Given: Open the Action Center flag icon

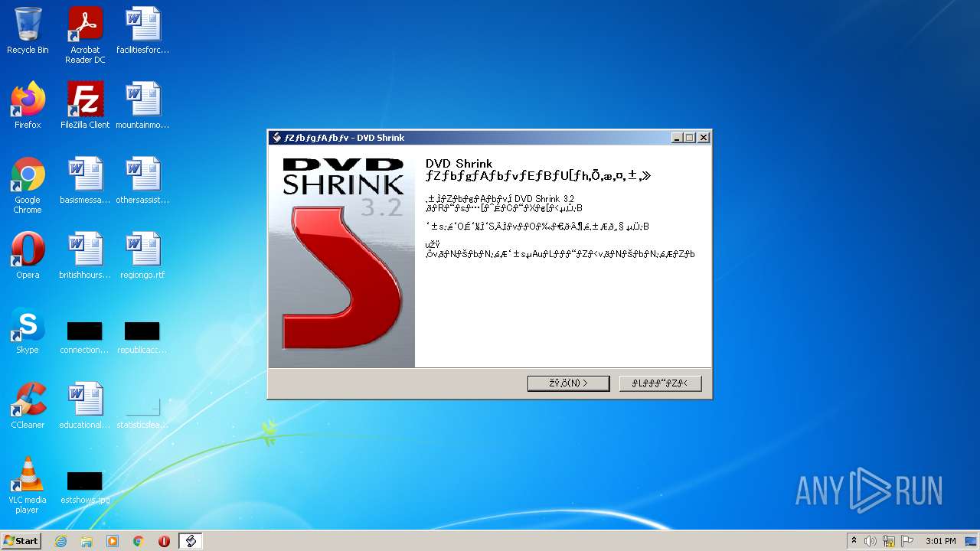Looking at the screenshot, I should tap(907, 541).
